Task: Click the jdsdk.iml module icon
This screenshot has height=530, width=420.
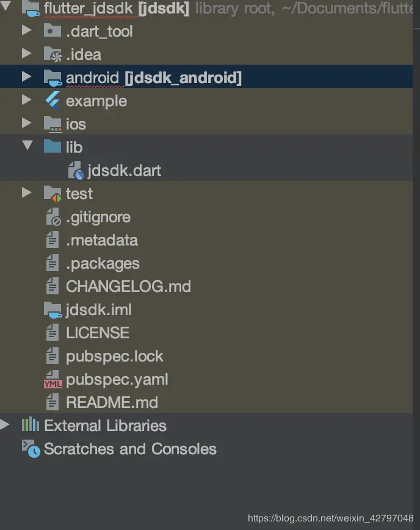Action: coord(52,310)
